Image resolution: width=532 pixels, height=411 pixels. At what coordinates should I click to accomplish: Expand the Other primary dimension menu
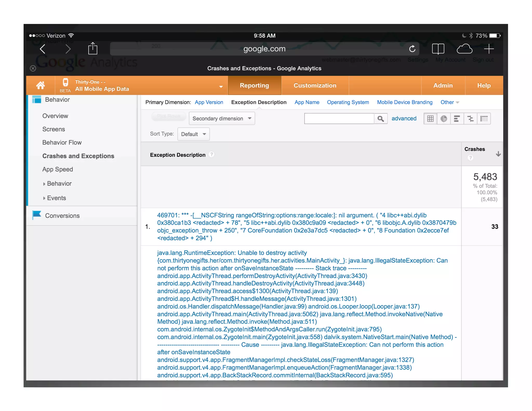click(450, 102)
